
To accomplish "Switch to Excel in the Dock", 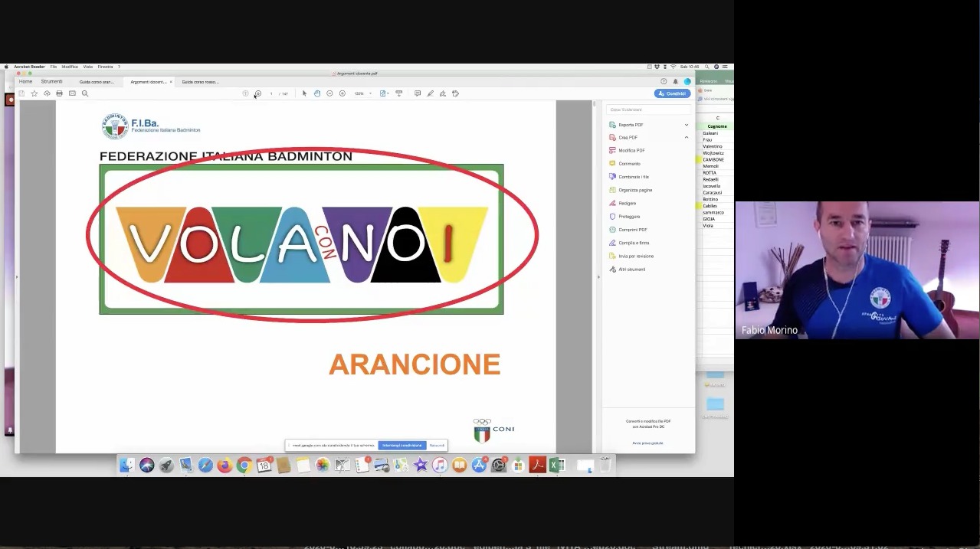I will 557,465.
